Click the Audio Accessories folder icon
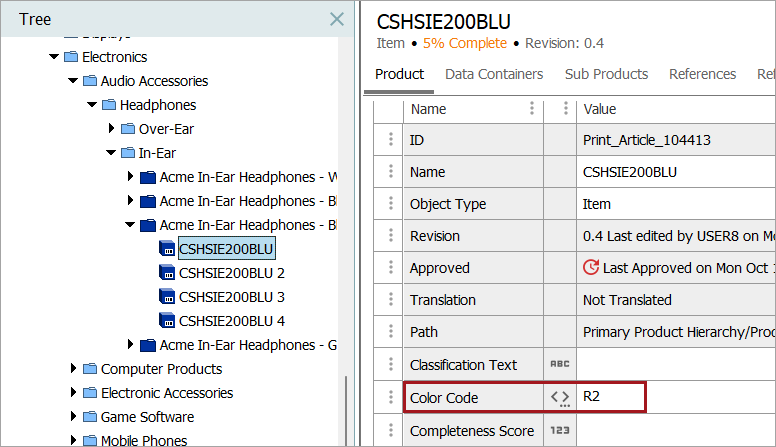776x447 pixels. click(90, 81)
